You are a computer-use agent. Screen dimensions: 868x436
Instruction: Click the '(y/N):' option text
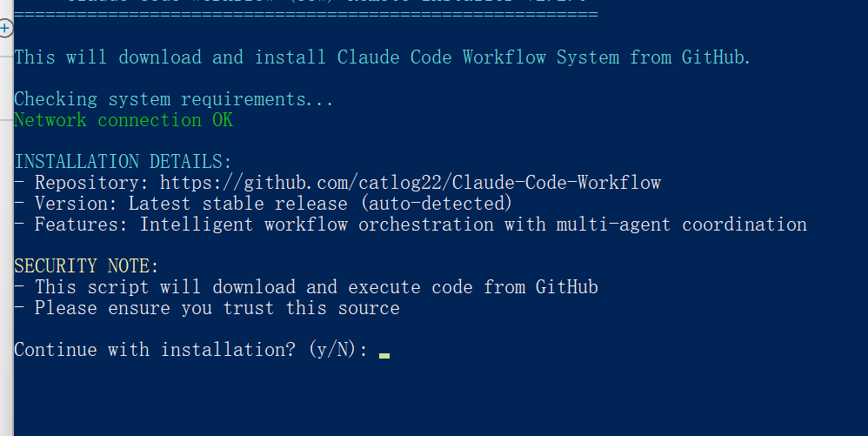click(x=337, y=350)
